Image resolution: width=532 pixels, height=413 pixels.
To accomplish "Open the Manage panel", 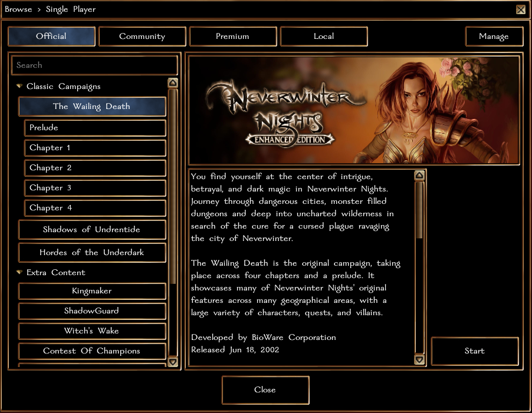I will click(494, 36).
